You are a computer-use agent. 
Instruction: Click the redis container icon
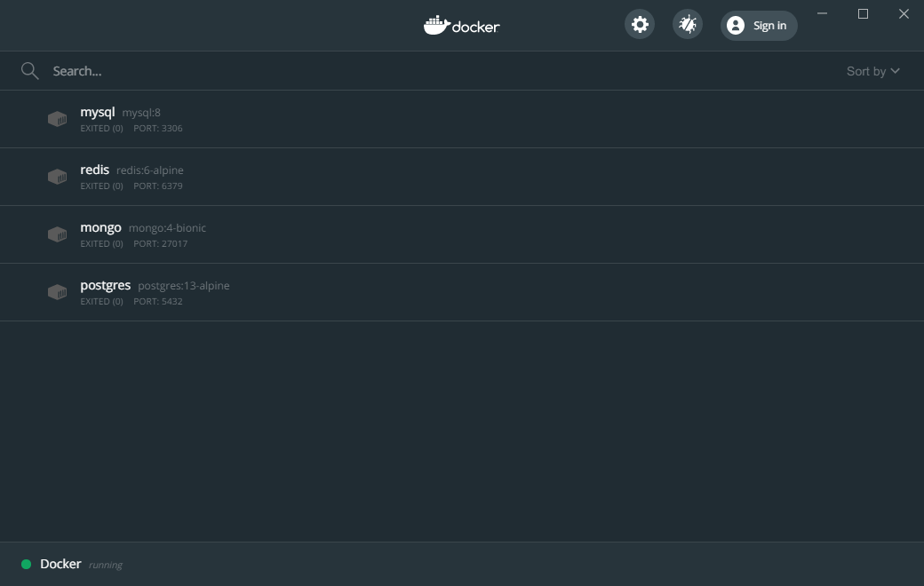click(x=57, y=177)
